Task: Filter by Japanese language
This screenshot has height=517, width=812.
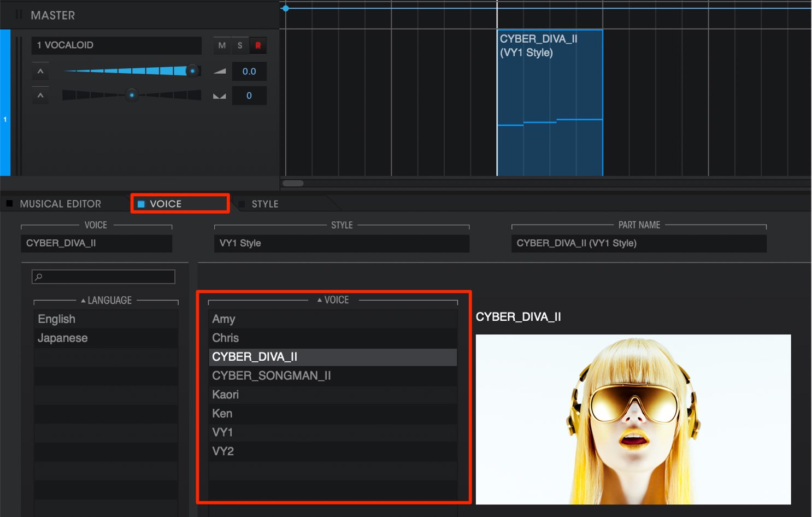Action: click(106, 338)
